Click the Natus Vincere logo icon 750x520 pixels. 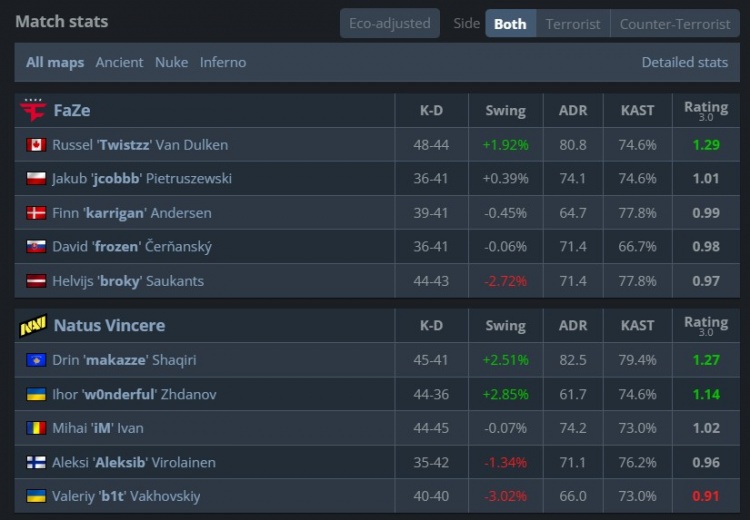point(33,325)
